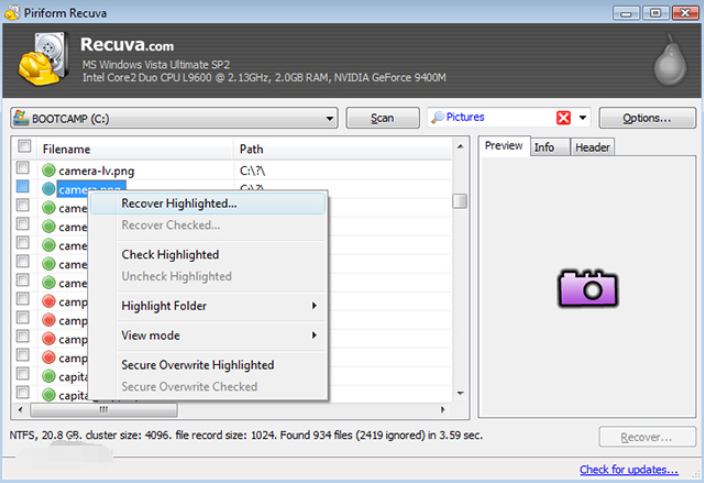Choose Recover Highlighted... from context menu
704x483 pixels.
(208, 204)
